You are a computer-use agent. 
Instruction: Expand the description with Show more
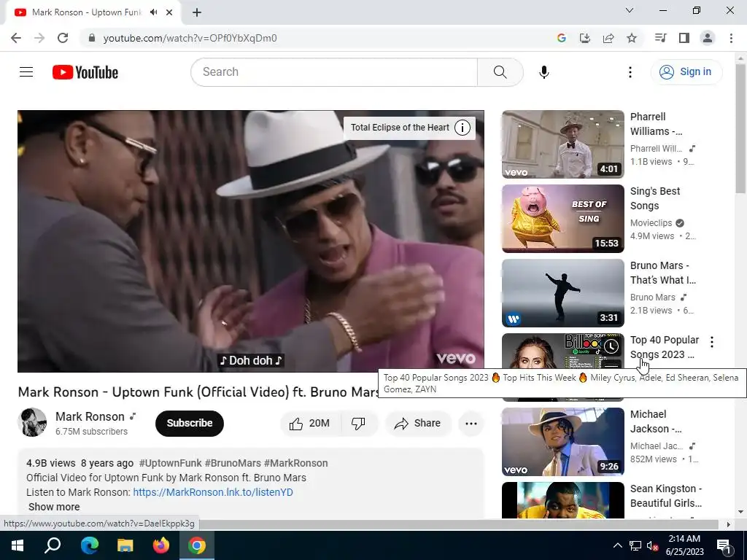(x=54, y=507)
